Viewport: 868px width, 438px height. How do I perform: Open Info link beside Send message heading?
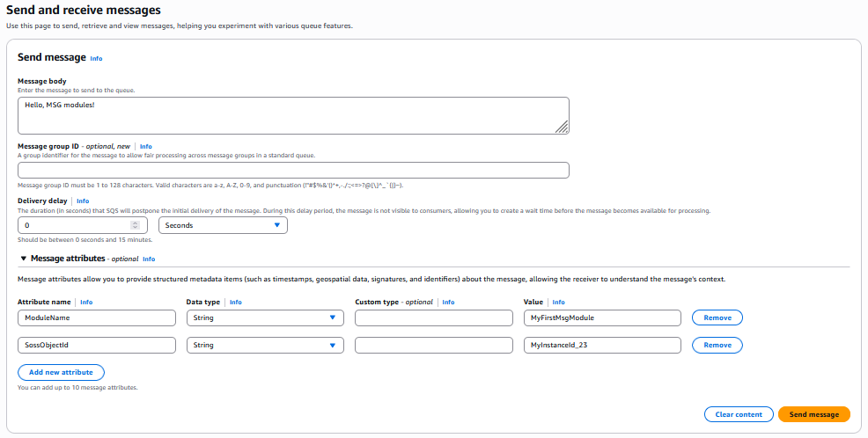click(x=97, y=58)
